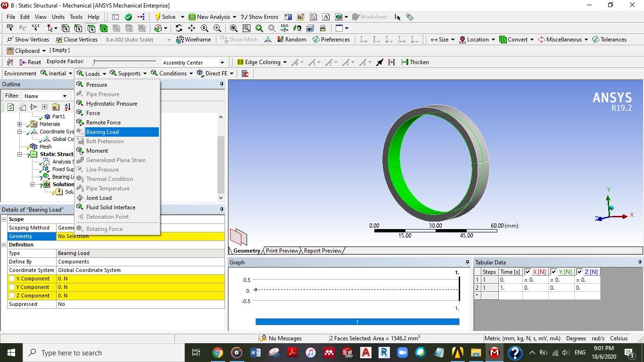Select the Pan view tool
The width and height of the screenshot is (644, 362).
click(x=191, y=28)
